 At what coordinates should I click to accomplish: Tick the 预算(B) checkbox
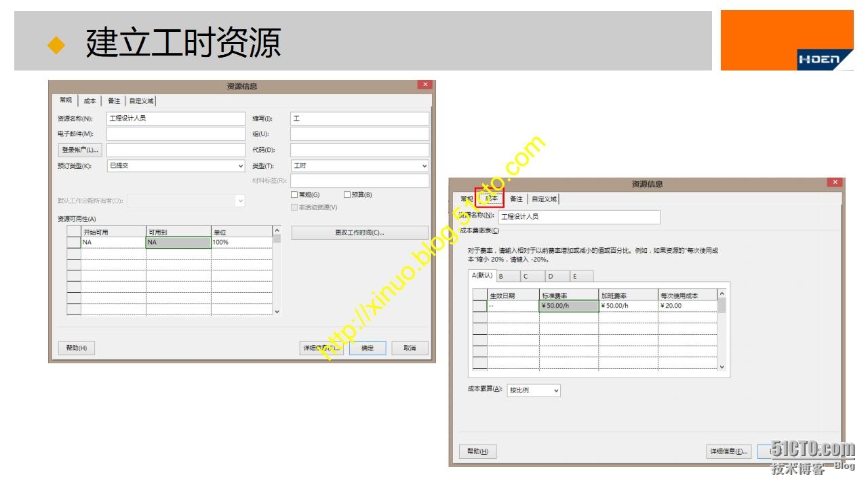(347, 195)
